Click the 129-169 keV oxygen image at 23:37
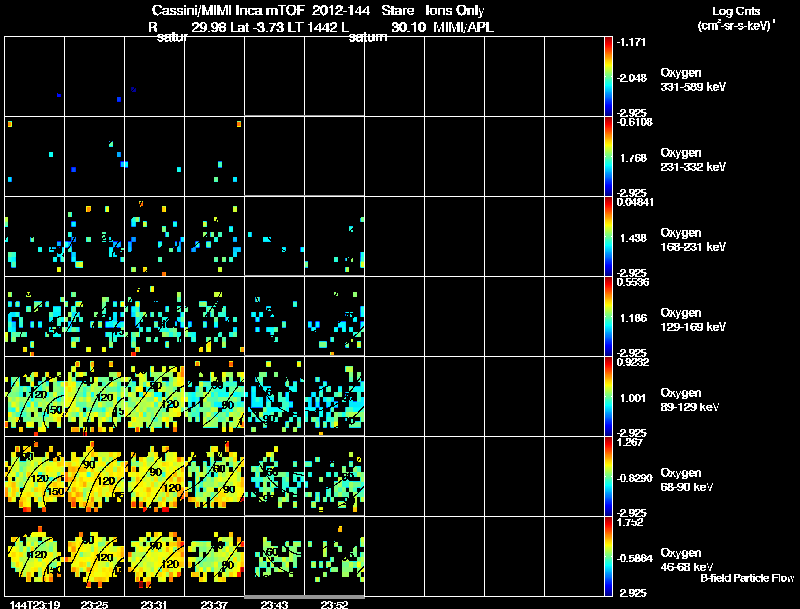Viewport: 800px width, 609px height. click(215, 316)
